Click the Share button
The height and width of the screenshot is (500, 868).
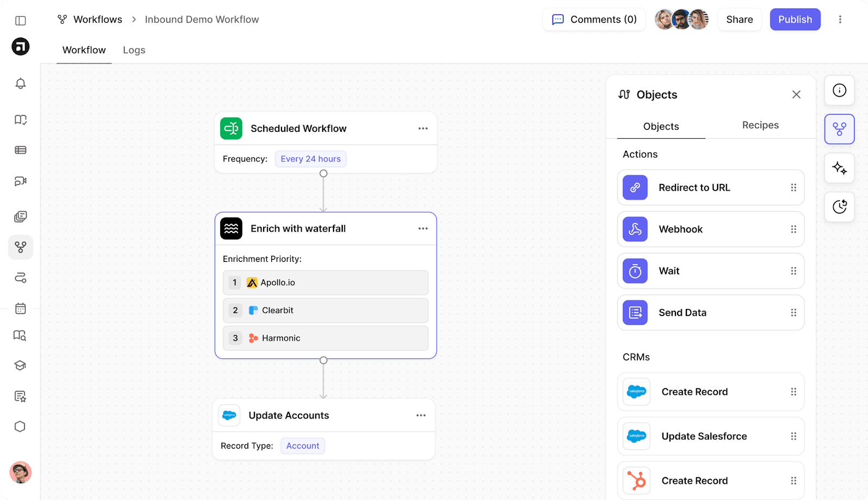[x=739, y=20]
